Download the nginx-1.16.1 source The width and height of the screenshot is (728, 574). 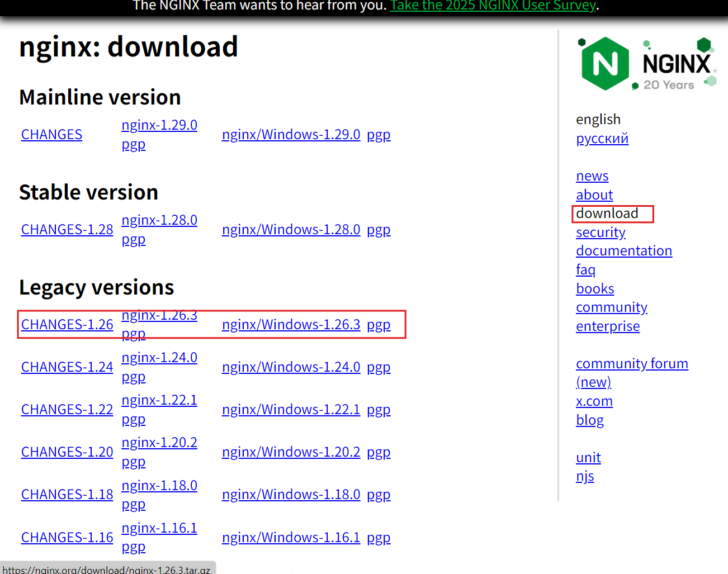159,528
